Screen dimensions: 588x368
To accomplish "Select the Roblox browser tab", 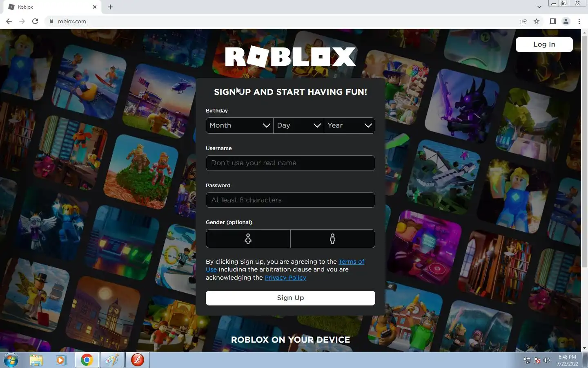I will pyautogui.click(x=51, y=7).
